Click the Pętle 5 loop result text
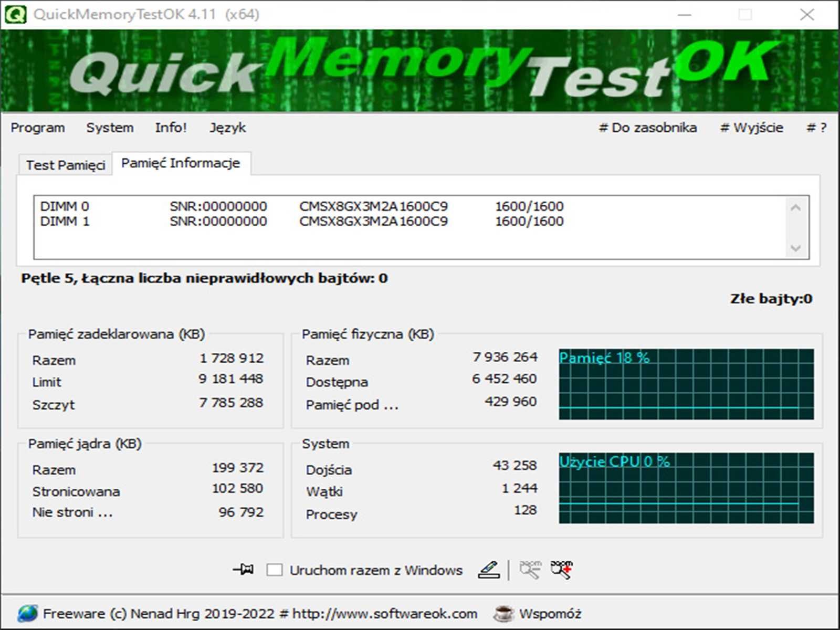840x630 pixels. pyautogui.click(x=204, y=278)
